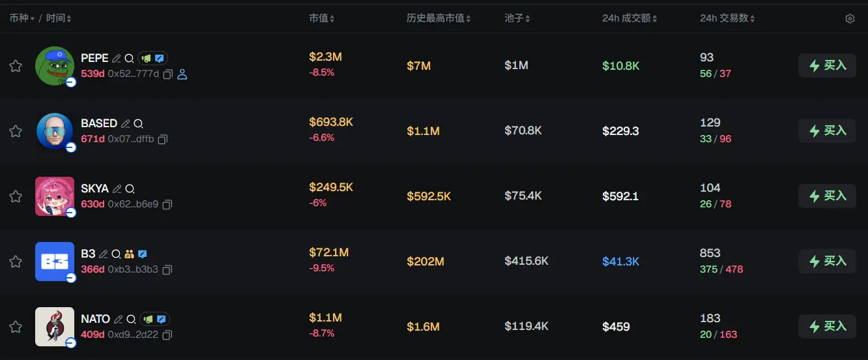868x360 pixels.
Task: Copy the NATO contract address
Action: pyautogui.click(x=167, y=335)
